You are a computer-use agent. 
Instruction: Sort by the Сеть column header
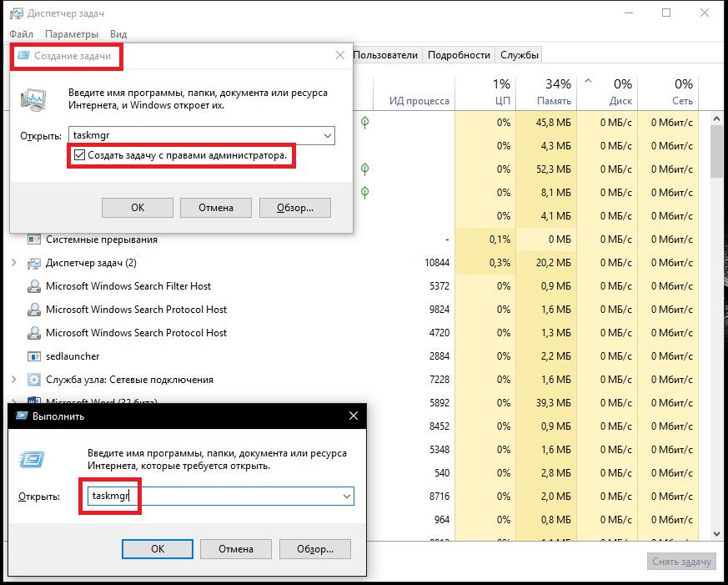[668, 93]
